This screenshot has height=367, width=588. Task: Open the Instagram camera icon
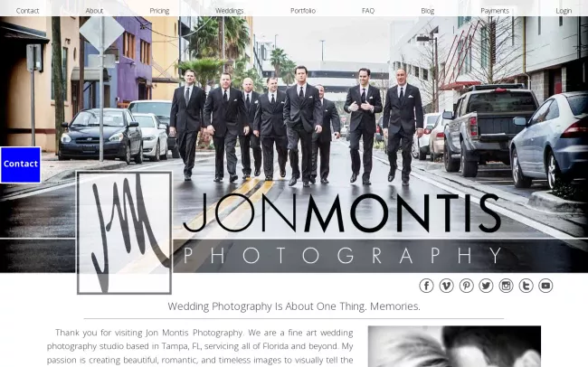pyautogui.click(x=506, y=286)
